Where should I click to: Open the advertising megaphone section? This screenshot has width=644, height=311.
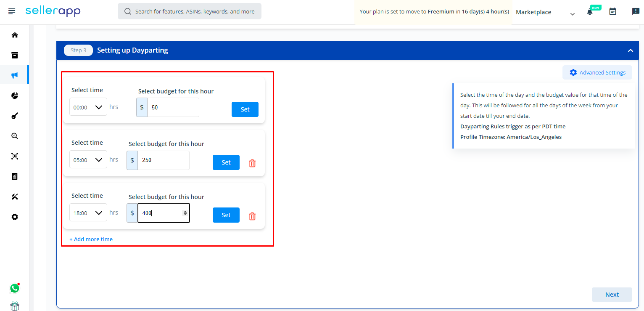[15, 75]
